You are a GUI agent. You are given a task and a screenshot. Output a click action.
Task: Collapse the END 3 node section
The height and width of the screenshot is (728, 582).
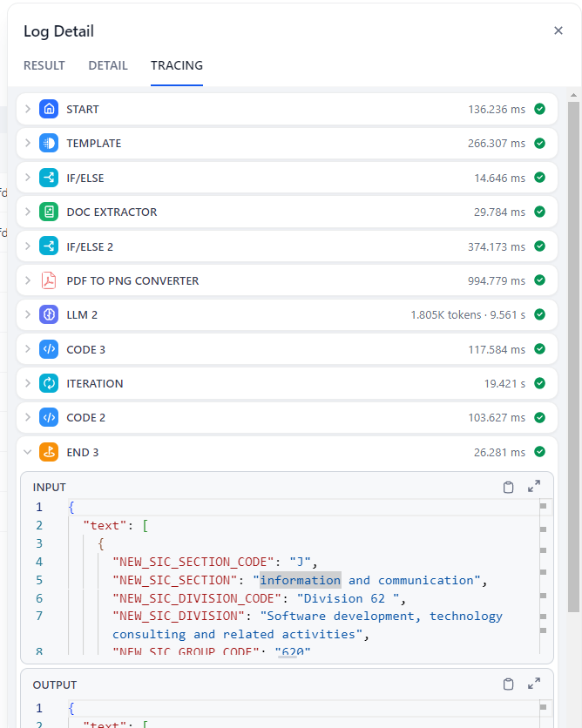point(28,452)
